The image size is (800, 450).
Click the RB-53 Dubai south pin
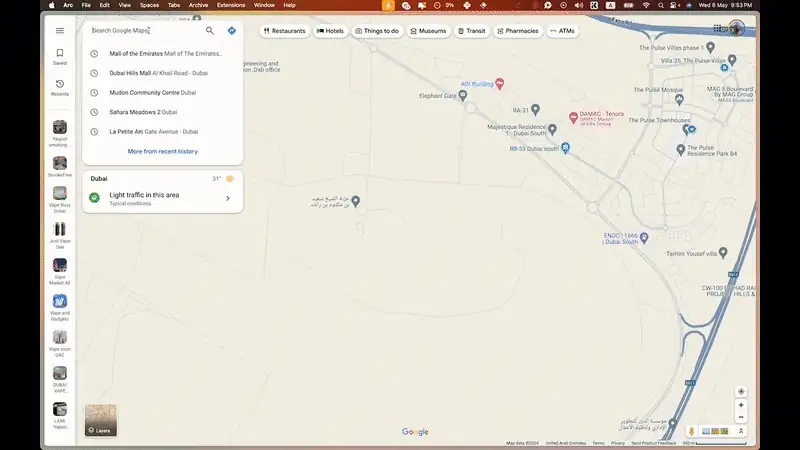coord(565,148)
